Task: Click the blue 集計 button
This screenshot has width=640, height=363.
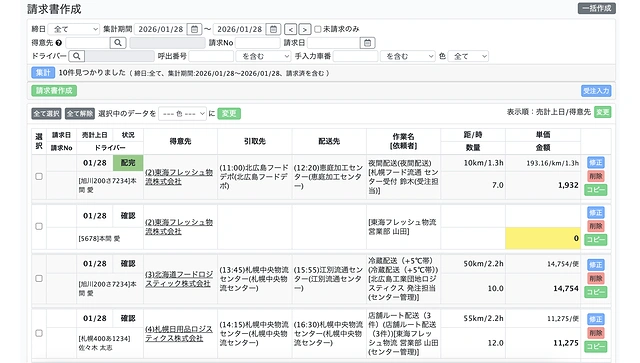Action: pos(43,73)
